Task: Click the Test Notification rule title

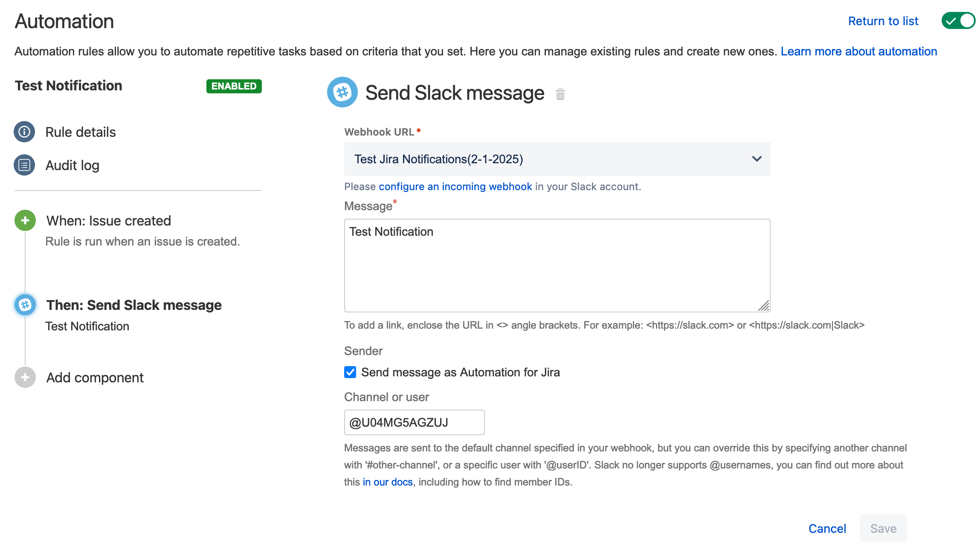Action: point(69,86)
